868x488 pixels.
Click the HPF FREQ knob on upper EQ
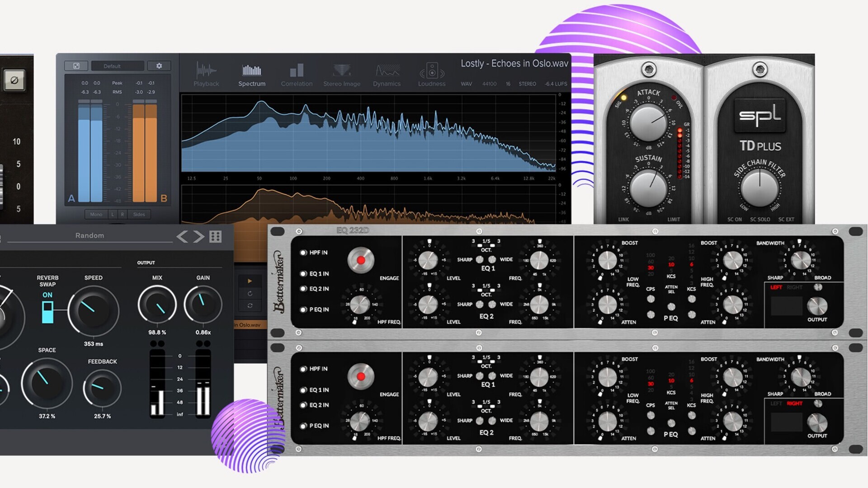(x=360, y=305)
